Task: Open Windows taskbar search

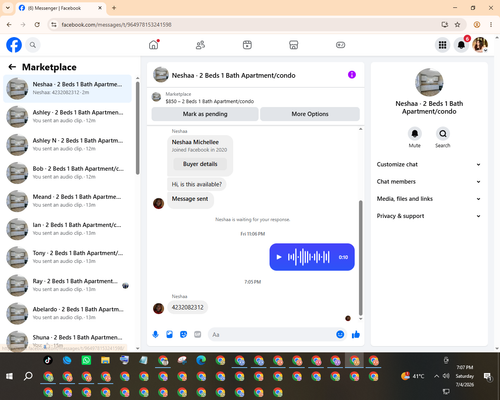Action: 28,376
